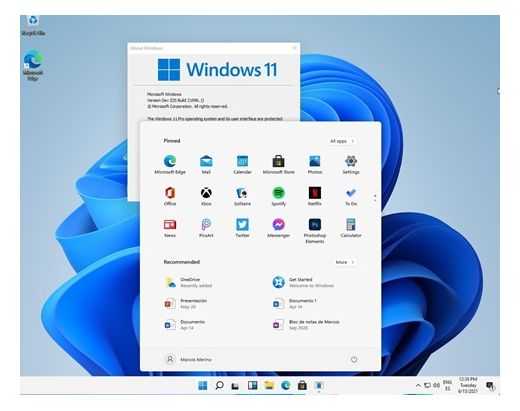The image size is (520, 411).
Task: Select the Recycle Bin desktop icon
Action: pyautogui.click(x=33, y=25)
